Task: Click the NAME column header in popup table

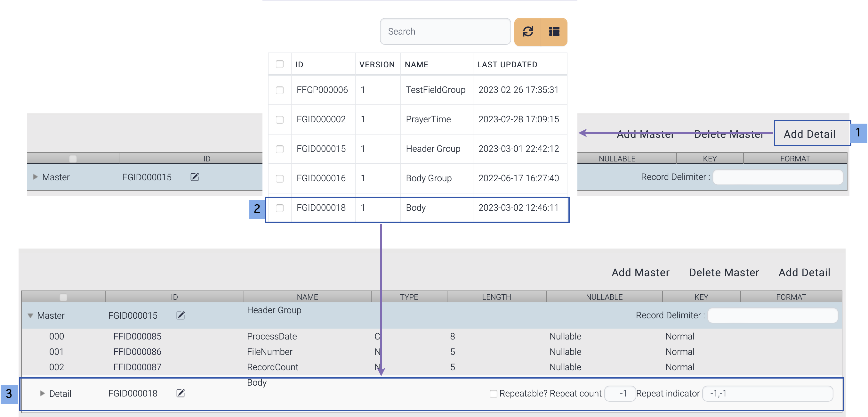Action: (416, 64)
